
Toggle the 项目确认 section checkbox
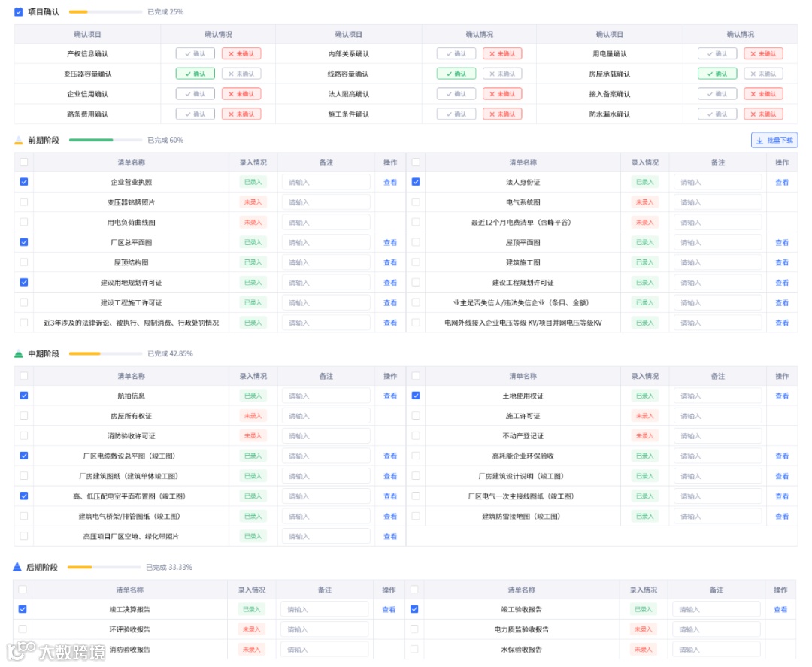point(19,11)
